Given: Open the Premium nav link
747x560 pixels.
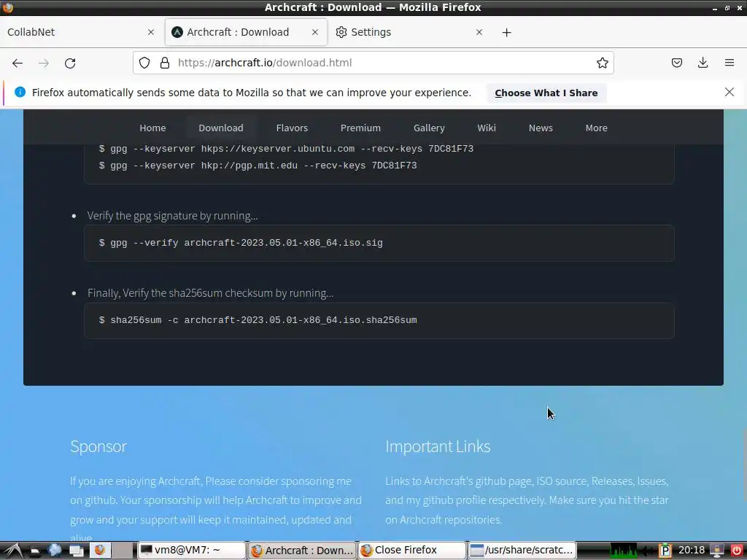Looking at the screenshot, I should click(x=360, y=128).
